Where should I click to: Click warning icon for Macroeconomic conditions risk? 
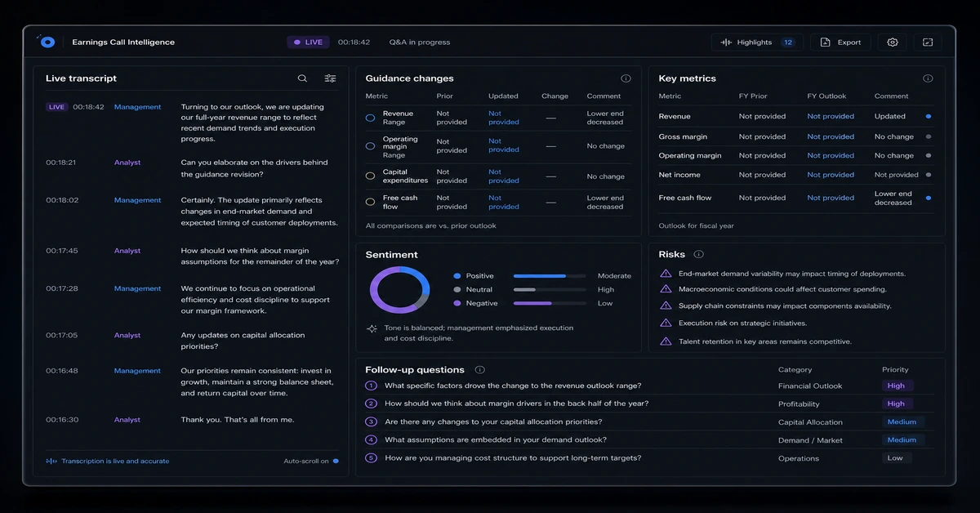pos(666,289)
